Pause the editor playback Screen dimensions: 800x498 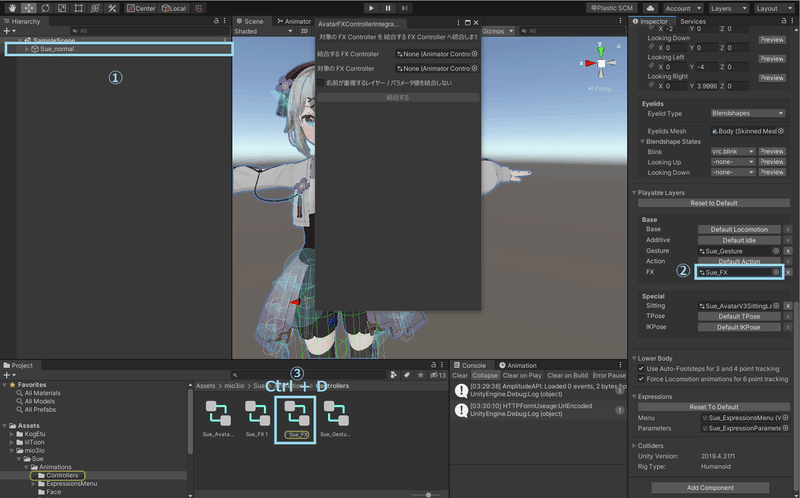coord(388,8)
